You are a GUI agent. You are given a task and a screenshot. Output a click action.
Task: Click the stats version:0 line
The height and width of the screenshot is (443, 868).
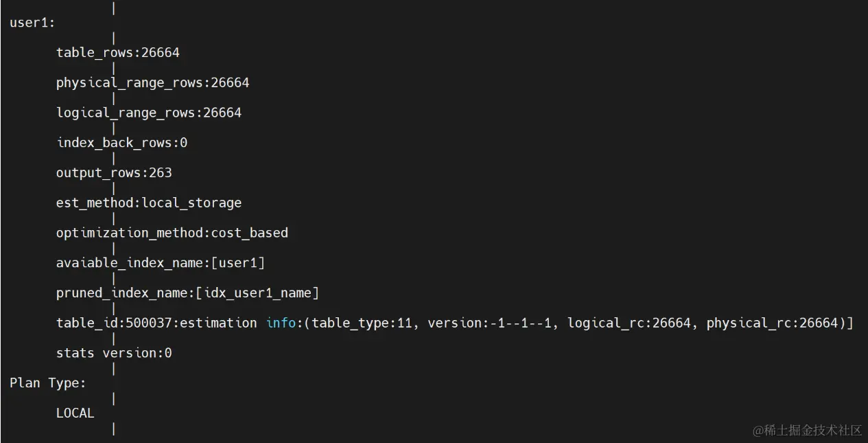tap(114, 353)
